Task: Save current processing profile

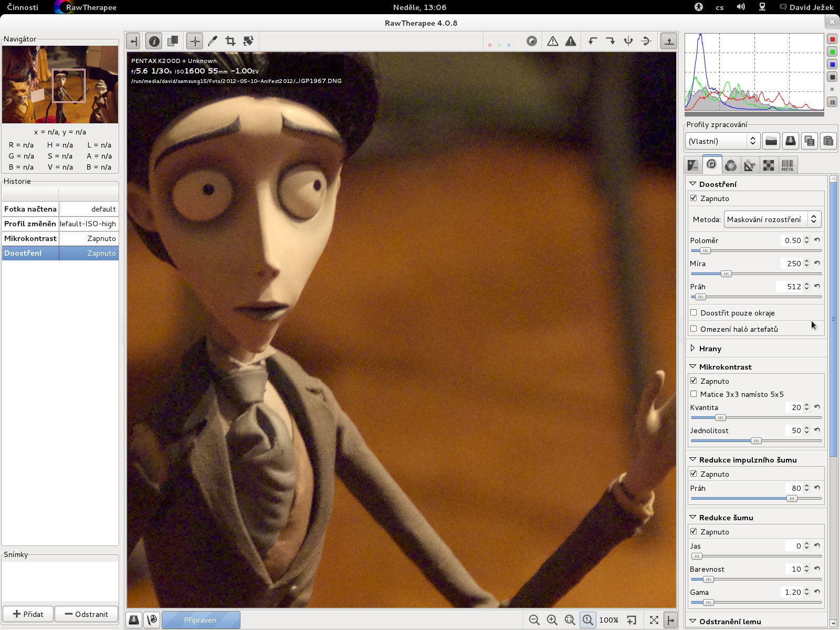Action: 790,141
